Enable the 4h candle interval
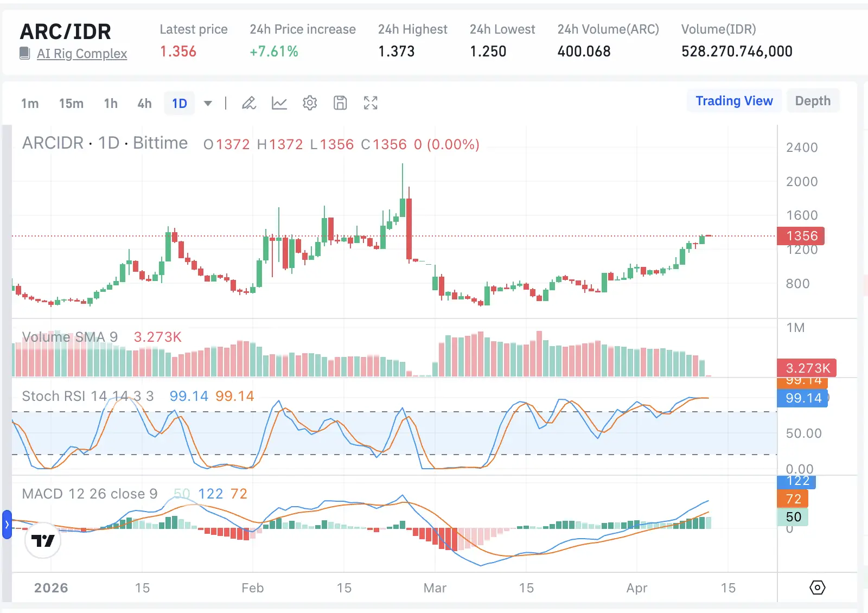 144,104
